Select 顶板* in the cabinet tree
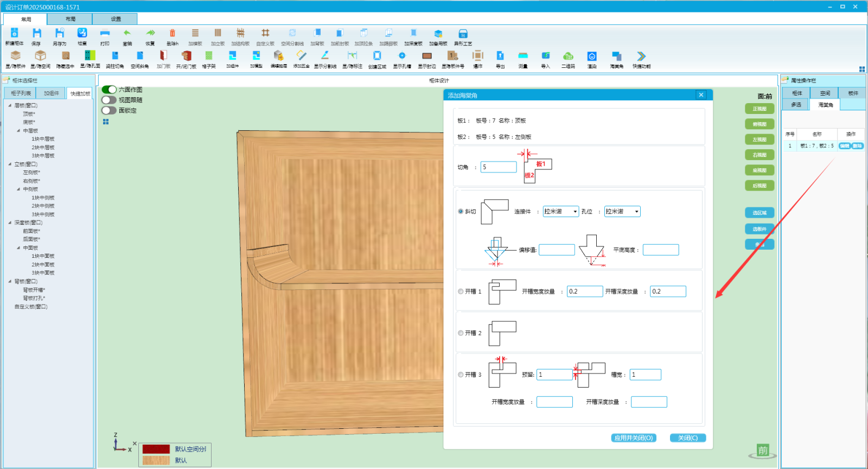Image resolution: width=868 pixels, height=469 pixels. pyautogui.click(x=29, y=114)
